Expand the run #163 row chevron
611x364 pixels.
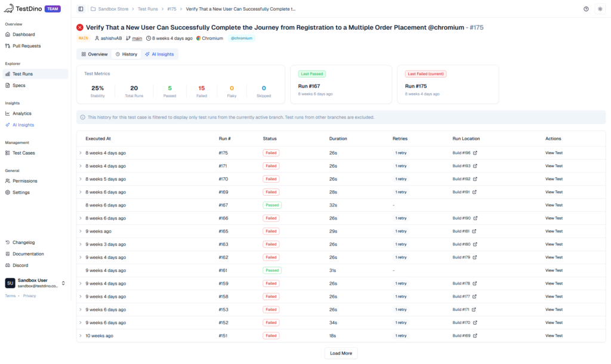(x=81, y=244)
